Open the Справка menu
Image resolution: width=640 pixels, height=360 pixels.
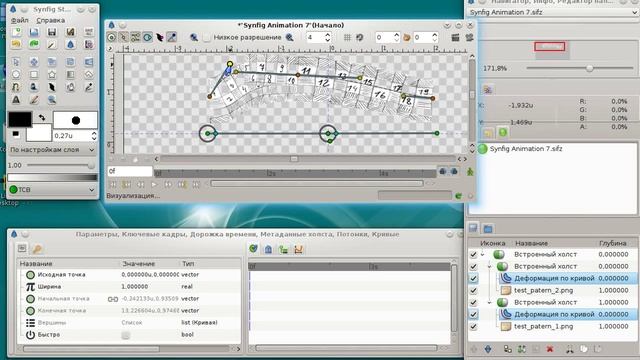(x=51, y=20)
